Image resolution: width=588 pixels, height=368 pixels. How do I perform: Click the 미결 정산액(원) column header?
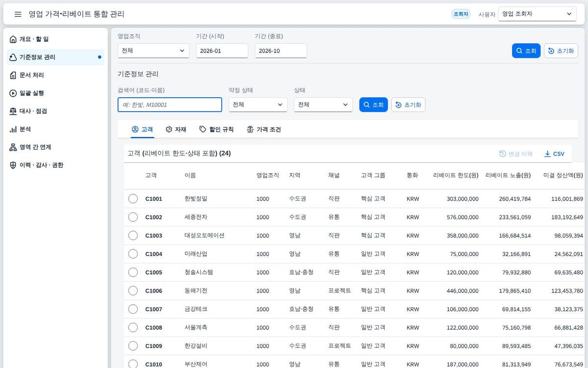pyautogui.click(x=563, y=176)
